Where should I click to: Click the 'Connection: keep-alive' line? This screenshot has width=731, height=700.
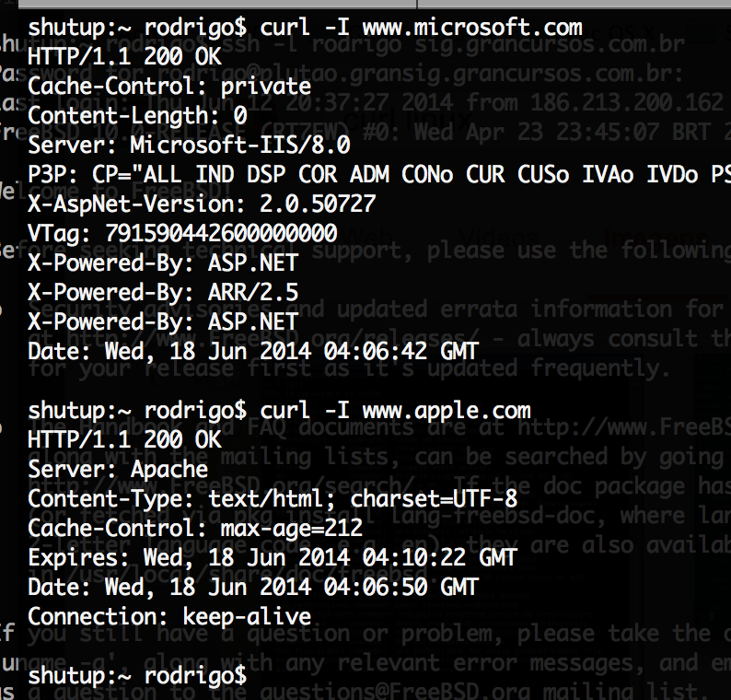point(169,617)
